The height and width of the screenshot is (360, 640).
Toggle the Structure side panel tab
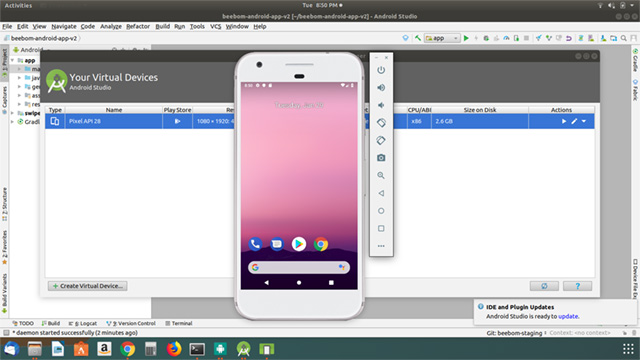[x=4, y=204]
